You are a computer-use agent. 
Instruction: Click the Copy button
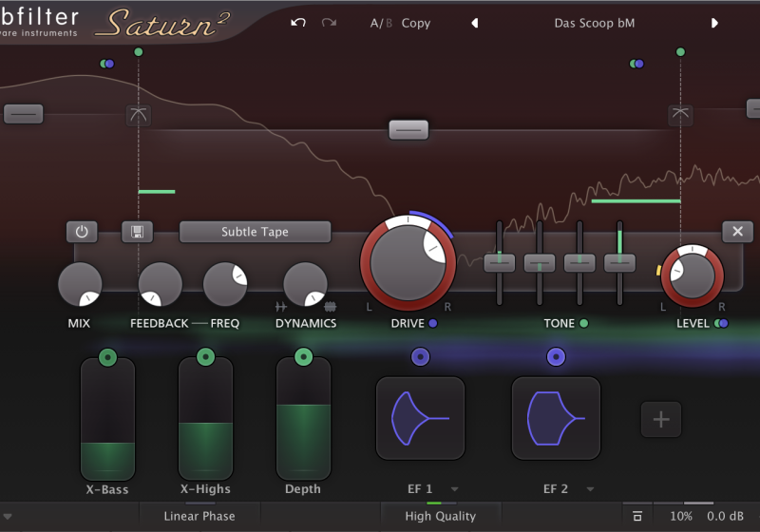pyautogui.click(x=416, y=23)
